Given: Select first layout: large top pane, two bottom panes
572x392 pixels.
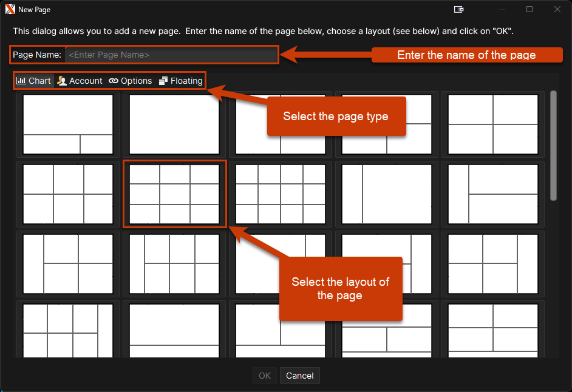Looking at the screenshot, I should tap(68, 124).
